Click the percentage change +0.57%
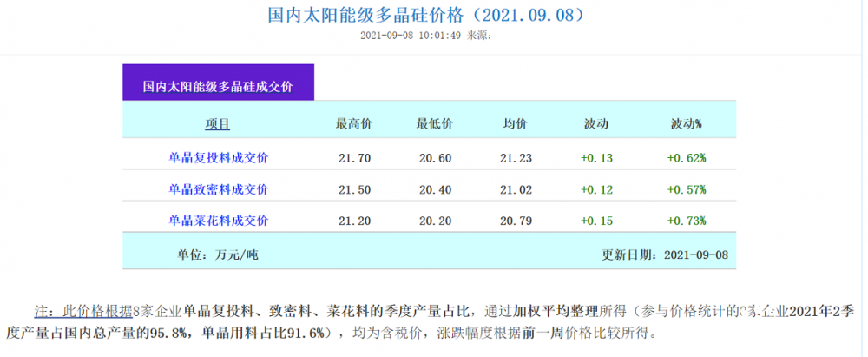 click(687, 189)
